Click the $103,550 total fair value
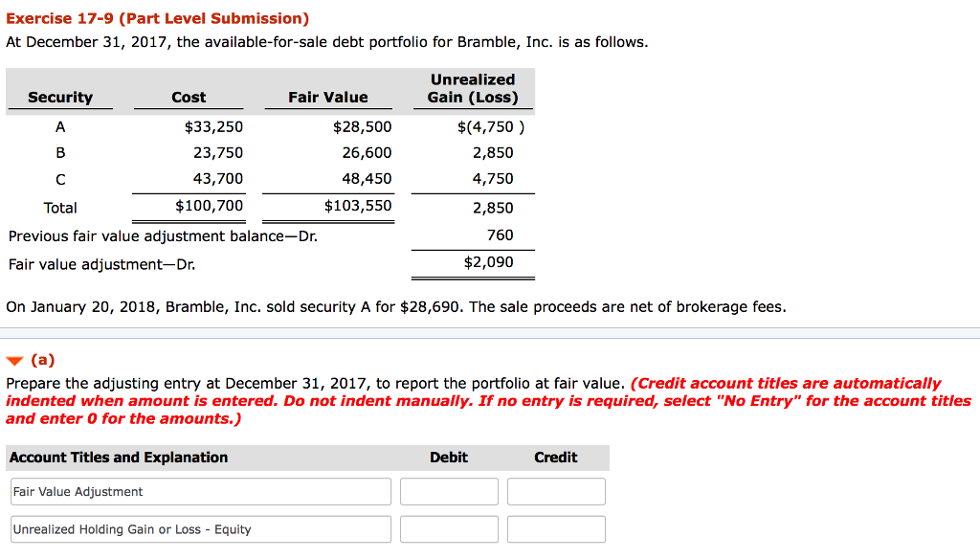The width and height of the screenshot is (980, 559). 358,206
